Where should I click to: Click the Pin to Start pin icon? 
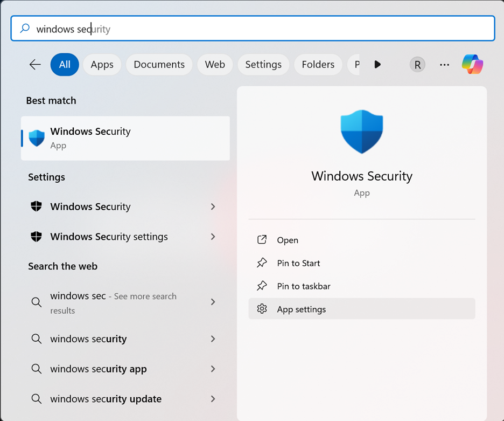(262, 263)
